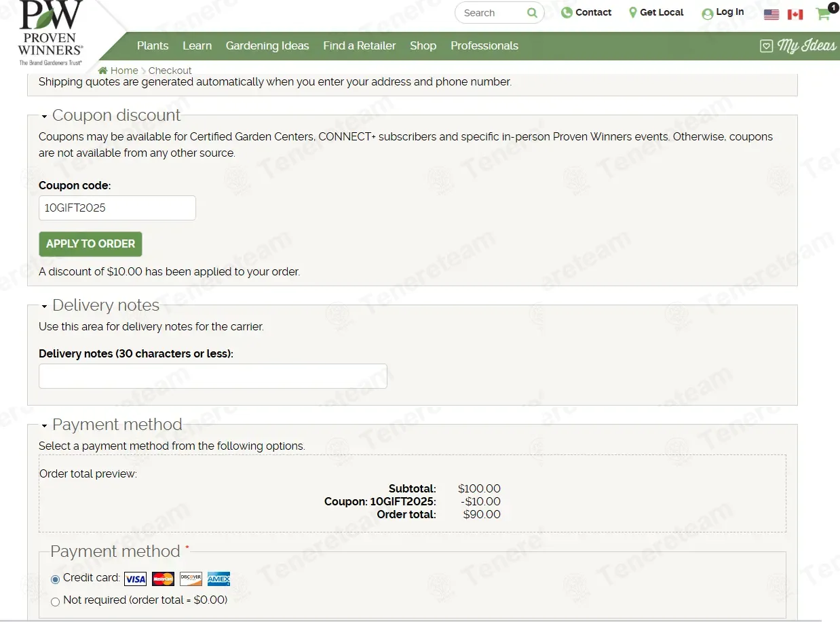
Task: Select the Canada flag icon
Action: [x=795, y=14]
